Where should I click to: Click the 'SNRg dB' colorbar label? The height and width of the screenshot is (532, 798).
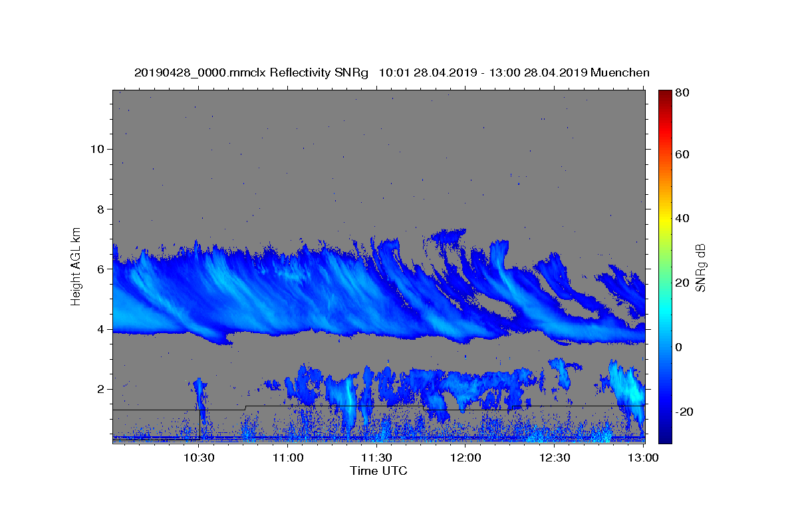(700, 267)
